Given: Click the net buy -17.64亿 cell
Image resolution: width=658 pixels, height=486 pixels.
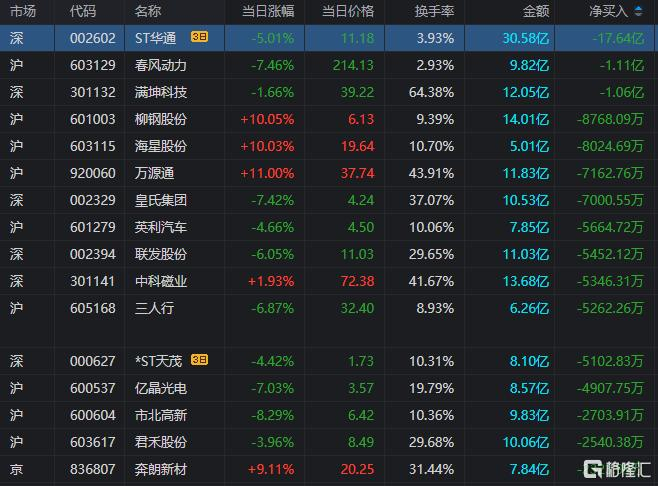Looking at the screenshot, I should pyautogui.click(x=618, y=38).
